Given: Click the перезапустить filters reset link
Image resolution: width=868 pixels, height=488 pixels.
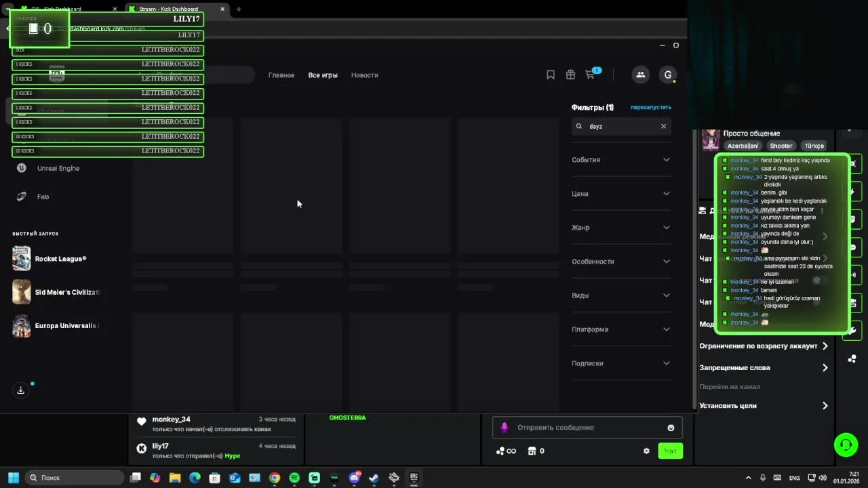Looking at the screenshot, I should click(x=651, y=107).
